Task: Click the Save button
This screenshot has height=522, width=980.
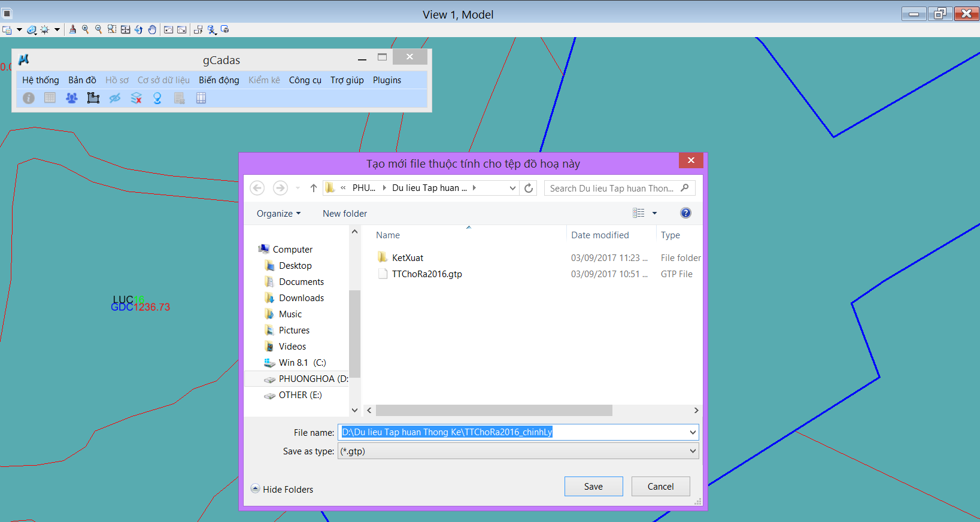Action: tap(593, 487)
